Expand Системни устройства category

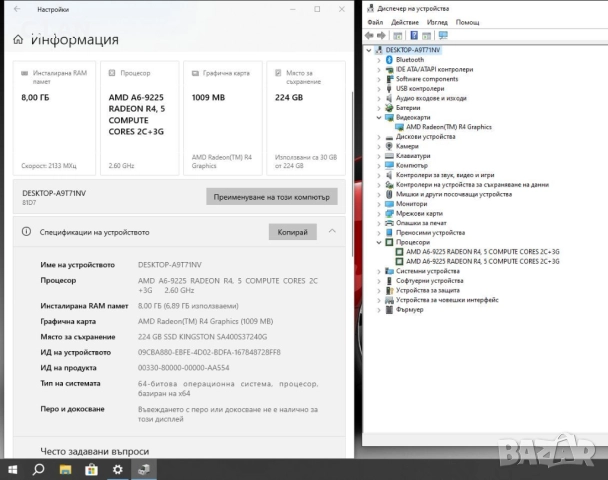(x=379, y=271)
